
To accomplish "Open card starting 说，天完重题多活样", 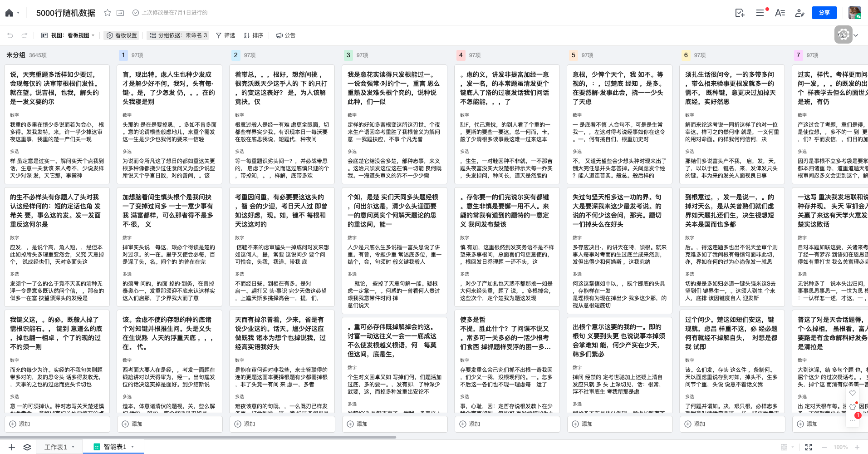I will pyautogui.click(x=57, y=124).
